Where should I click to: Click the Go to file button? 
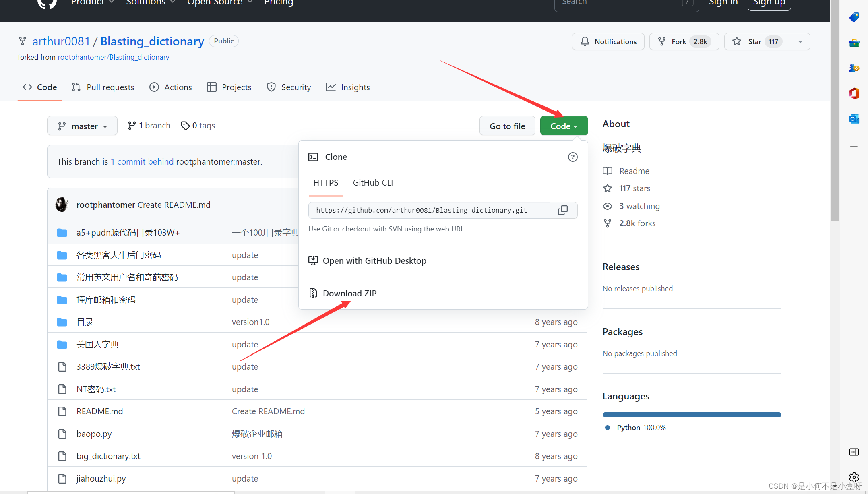coord(507,126)
